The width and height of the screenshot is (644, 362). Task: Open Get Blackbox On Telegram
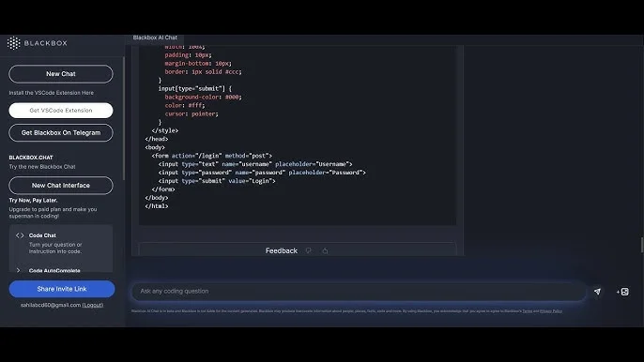pos(61,132)
